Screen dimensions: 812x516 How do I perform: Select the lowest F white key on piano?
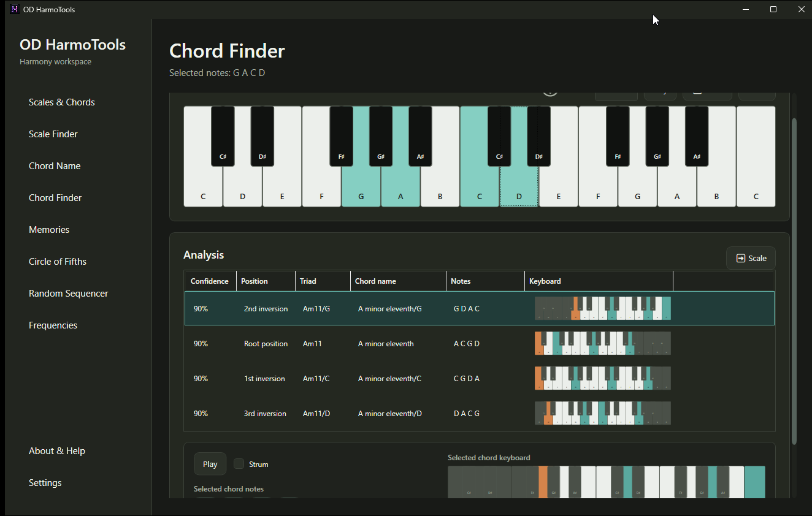click(x=321, y=187)
